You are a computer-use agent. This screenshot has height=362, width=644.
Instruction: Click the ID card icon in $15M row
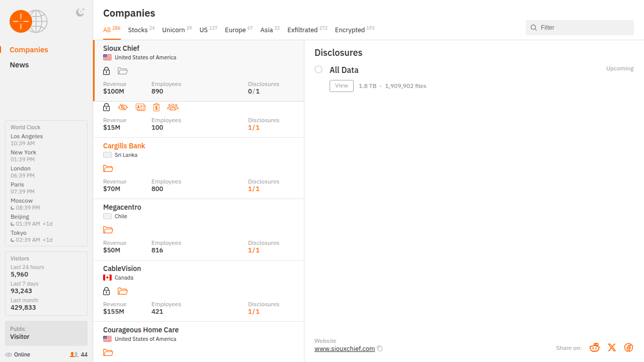pos(140,107)
